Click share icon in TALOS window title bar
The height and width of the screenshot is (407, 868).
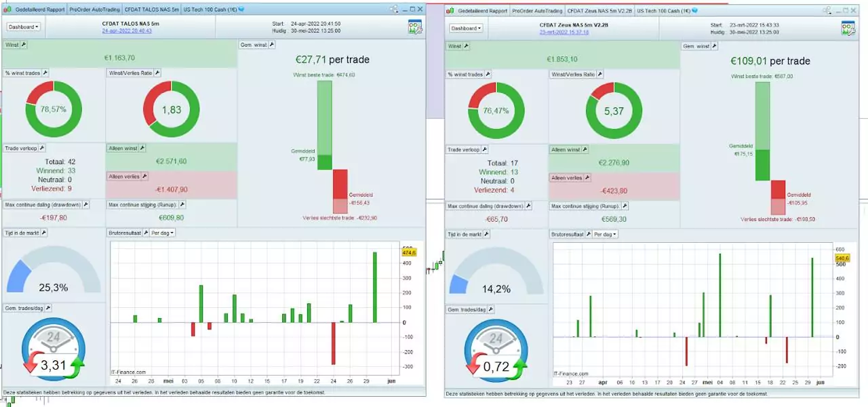pyautogui.click(x=393, y=9)
